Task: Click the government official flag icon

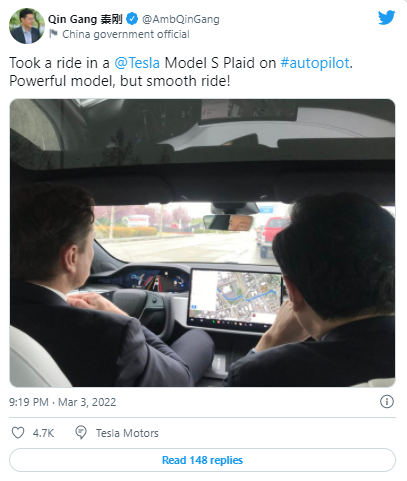Action: coord(53,34)
